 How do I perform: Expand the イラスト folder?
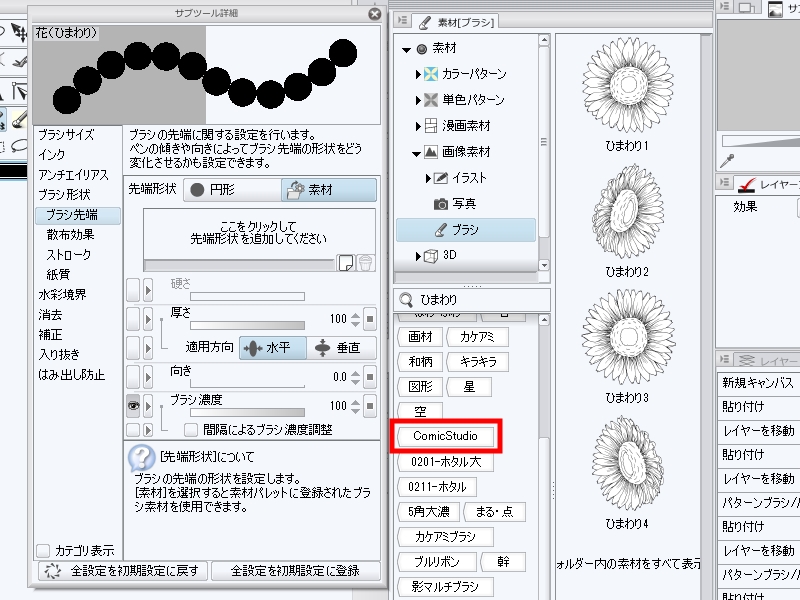(428, 178)
